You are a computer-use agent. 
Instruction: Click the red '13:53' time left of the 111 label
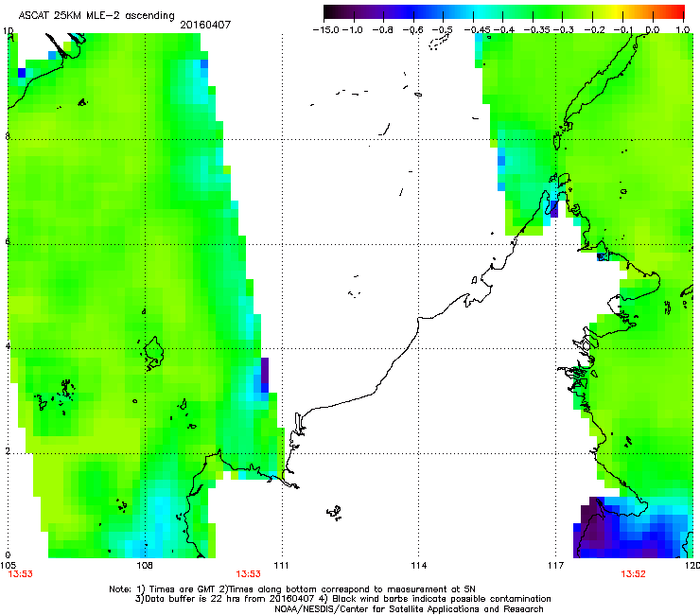[248, 574]
